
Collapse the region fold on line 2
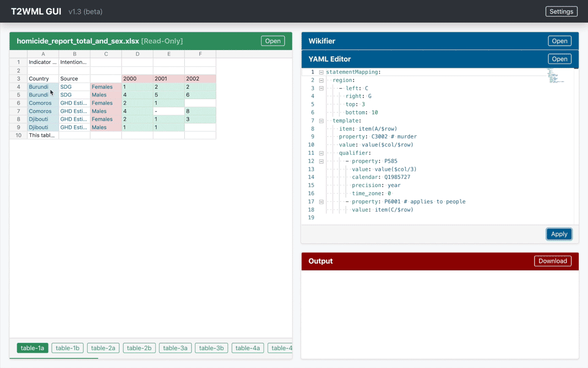point(321,80)
